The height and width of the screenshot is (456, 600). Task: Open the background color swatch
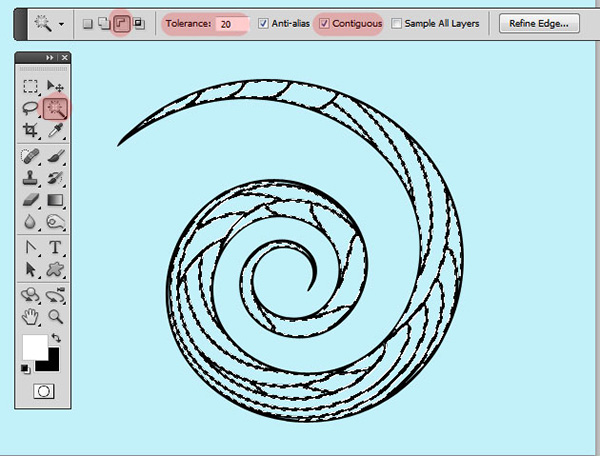(52, 363)
